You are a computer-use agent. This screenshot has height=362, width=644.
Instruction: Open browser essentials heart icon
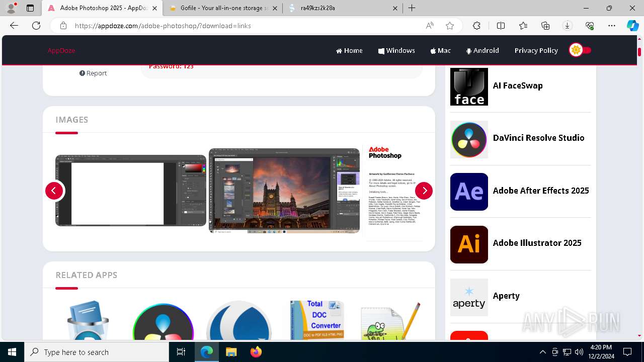point(590,26)
